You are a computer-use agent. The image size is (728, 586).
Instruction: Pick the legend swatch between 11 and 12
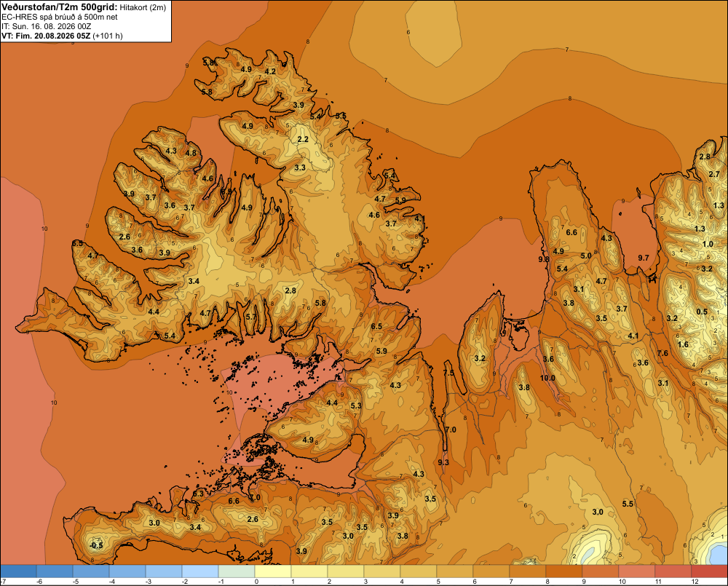tap(673, 571)
